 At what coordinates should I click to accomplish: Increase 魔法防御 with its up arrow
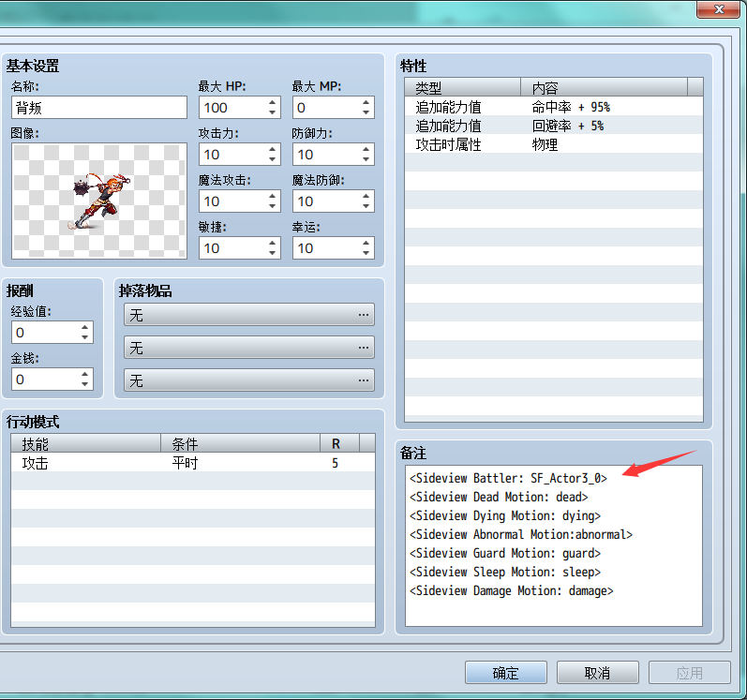(x=366, y=196)
